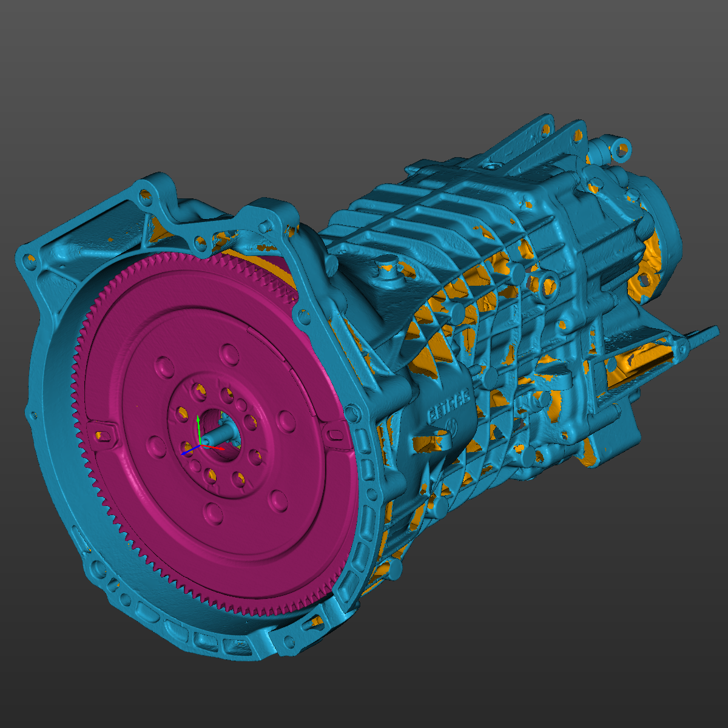Viewport: 728px width, 728px height.
Task: Click the green Y axis arrow of the gizmo
Action: (198, 430)
